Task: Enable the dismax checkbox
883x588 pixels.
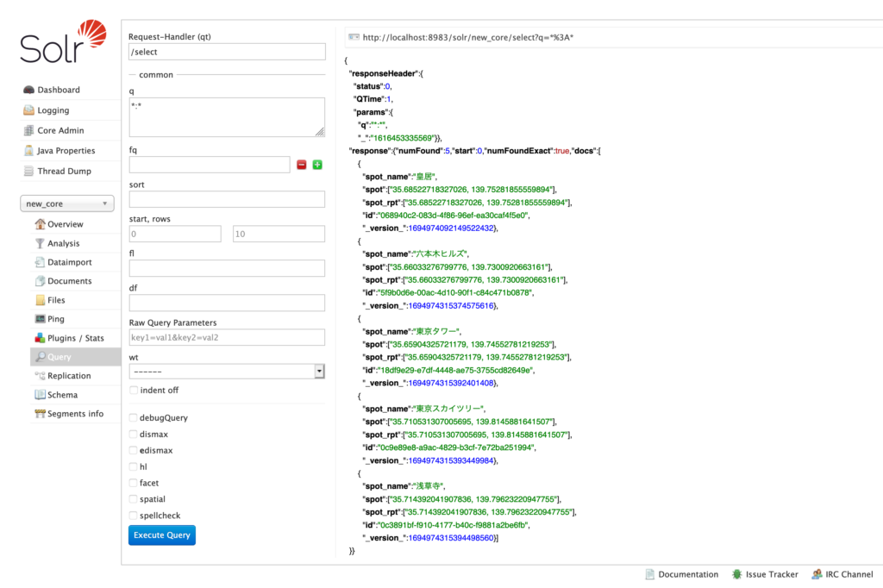Action: click(133, 435)
